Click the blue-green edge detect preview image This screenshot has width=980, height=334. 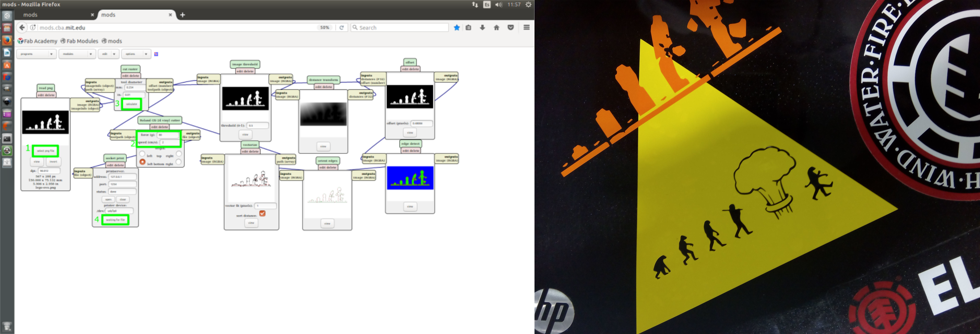410,178
